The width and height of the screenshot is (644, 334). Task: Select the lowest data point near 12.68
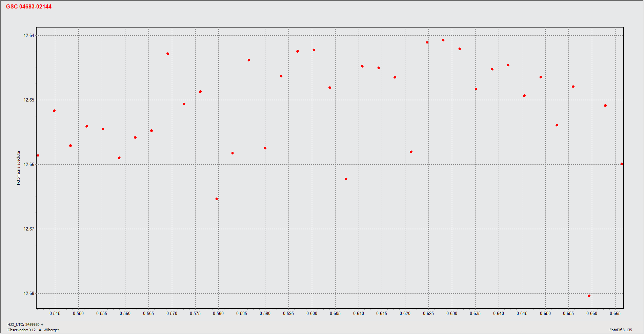tap(589, 296)
